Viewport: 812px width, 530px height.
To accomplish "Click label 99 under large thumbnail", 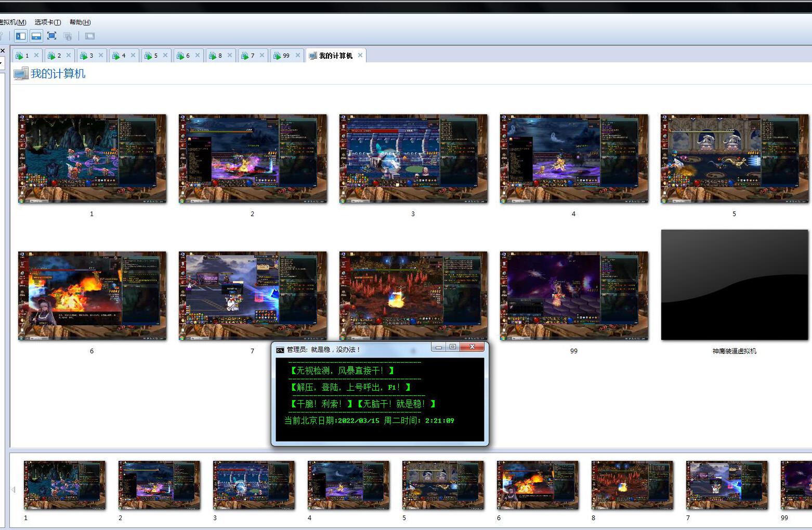I will click(574, 351).
